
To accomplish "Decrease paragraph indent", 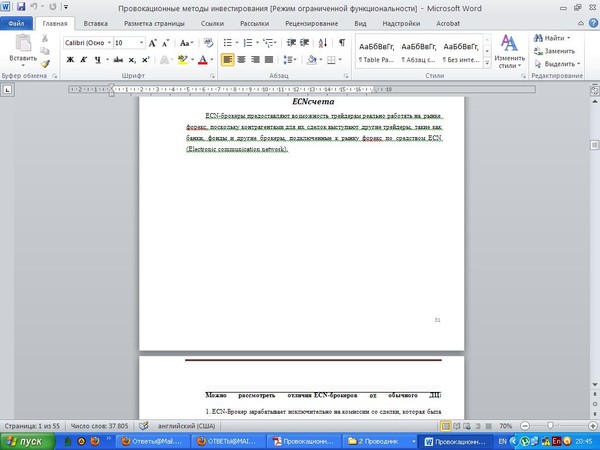I will point(291,43).
